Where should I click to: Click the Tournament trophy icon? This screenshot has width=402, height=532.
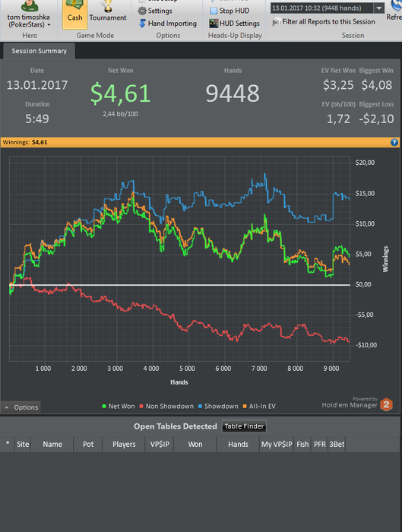pyautogui.click(x=108, y=6)
